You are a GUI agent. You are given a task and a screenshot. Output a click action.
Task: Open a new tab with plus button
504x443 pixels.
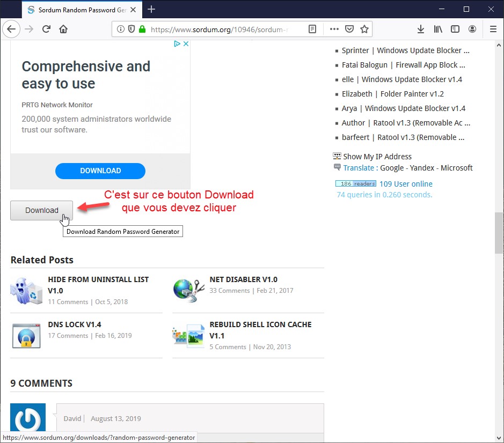pos(151,9)
